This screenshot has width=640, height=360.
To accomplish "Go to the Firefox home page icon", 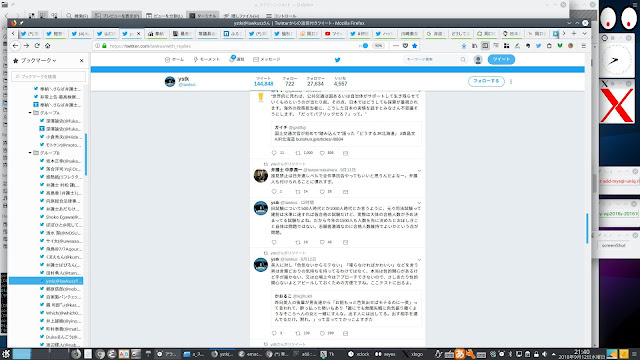I will click(x=48, y=46).
